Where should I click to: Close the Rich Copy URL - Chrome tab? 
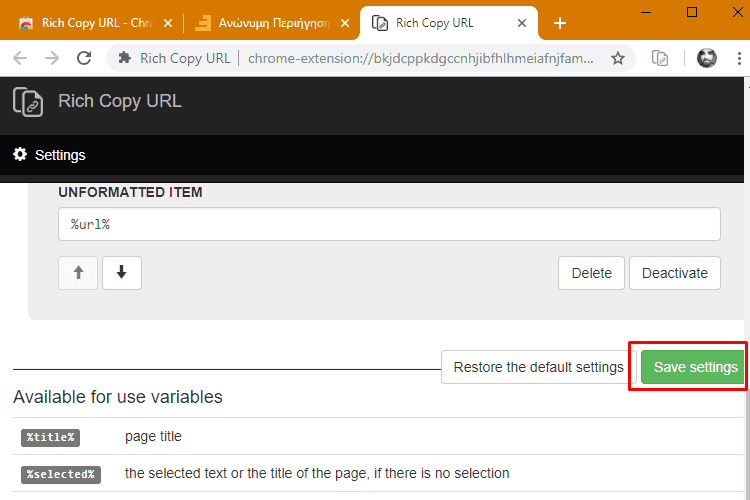click(168, 23)
